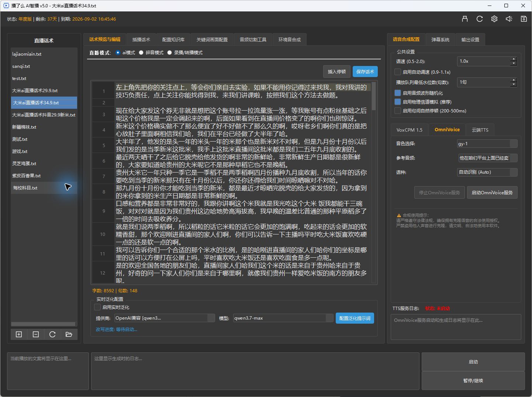Click 停止OmniVoice服务 button

click(439, 192)
